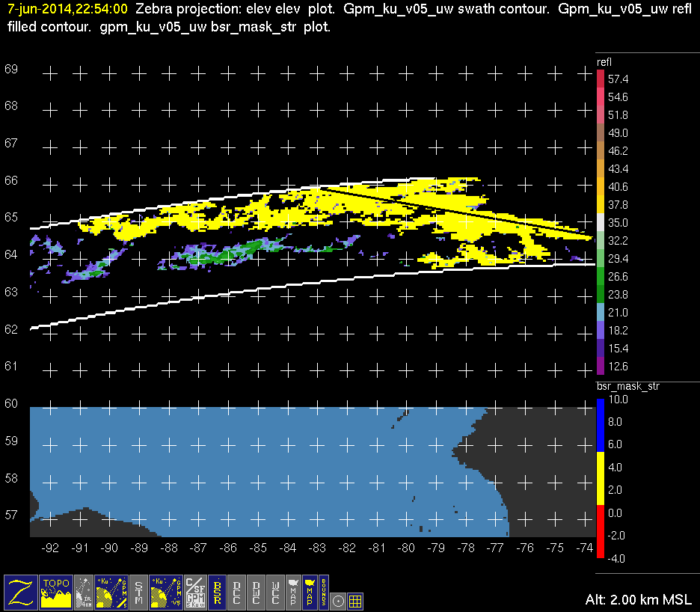Click the Zebra Z main menu icon
This screenshot has height=612, width=700.
pos(21,592)
